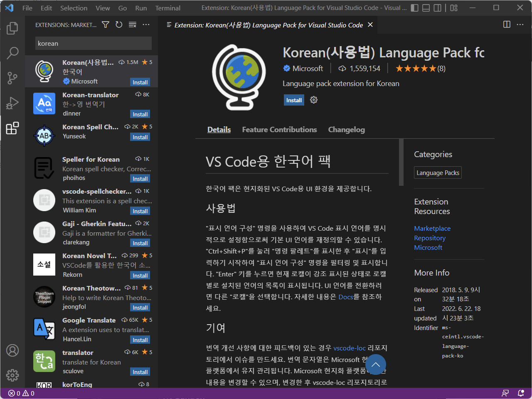Open notifications bell in status bar

521,393
